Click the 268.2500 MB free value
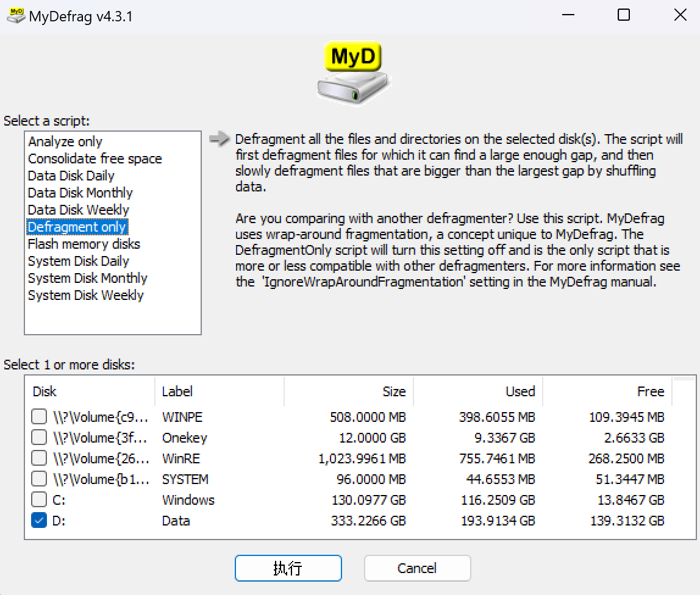 click(626, 458)
